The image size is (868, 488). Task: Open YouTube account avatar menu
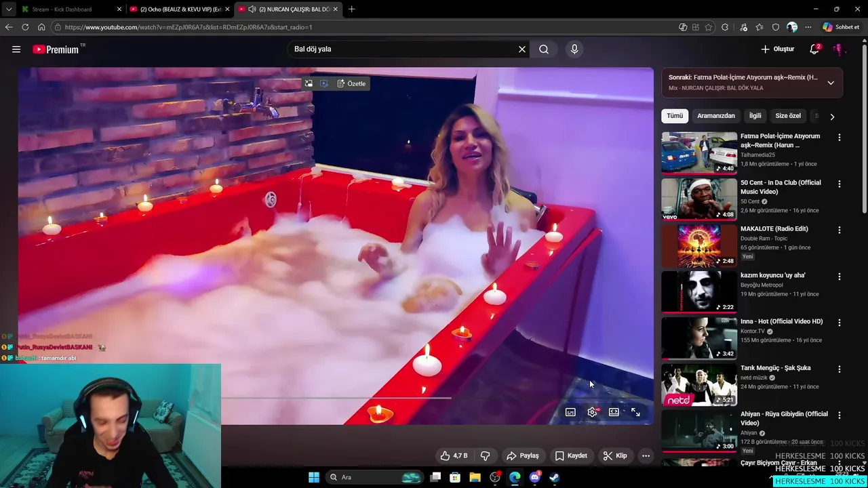839,49
